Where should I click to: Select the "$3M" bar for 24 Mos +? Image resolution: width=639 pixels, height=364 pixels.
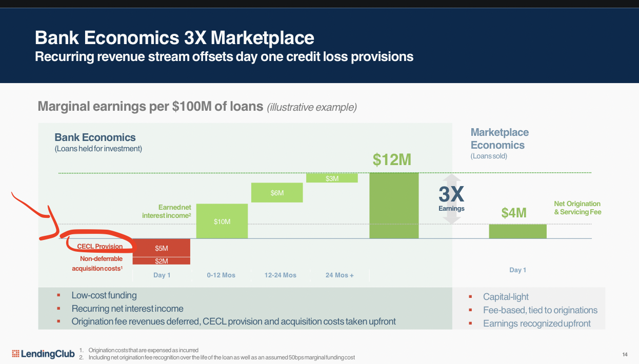(x=332, y=178)
